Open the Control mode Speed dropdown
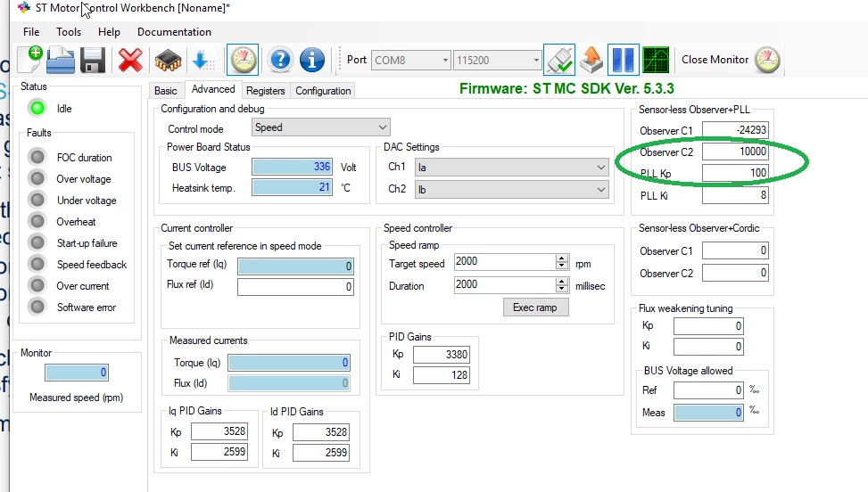 pyautogui.click(x=320, y=127)
